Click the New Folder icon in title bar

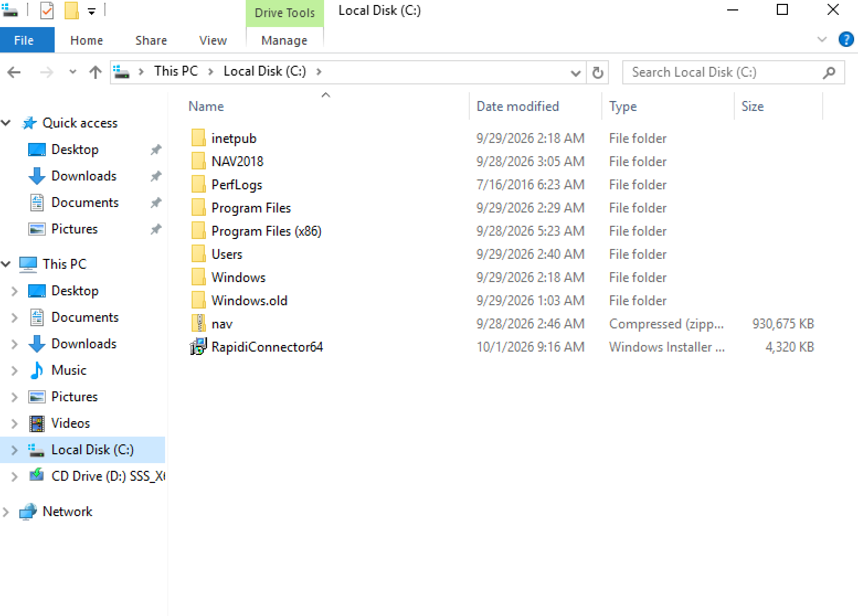point(71,10)
